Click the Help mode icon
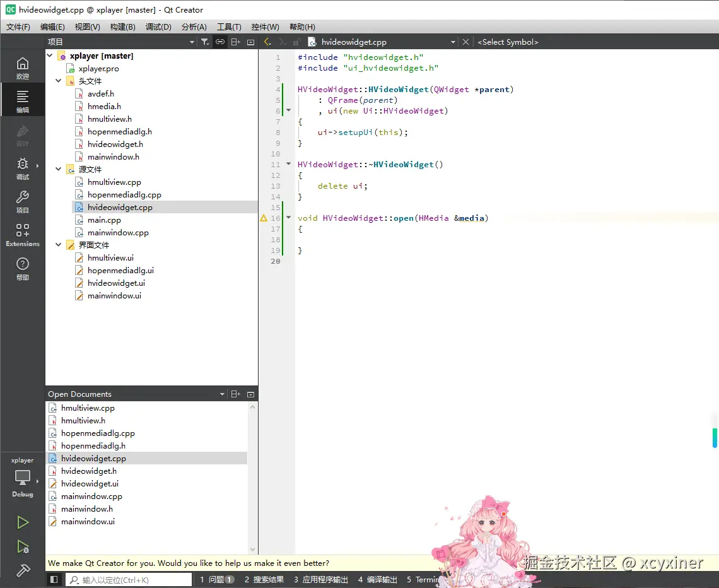The image size is (719, 588). click(x=23, y=268)
